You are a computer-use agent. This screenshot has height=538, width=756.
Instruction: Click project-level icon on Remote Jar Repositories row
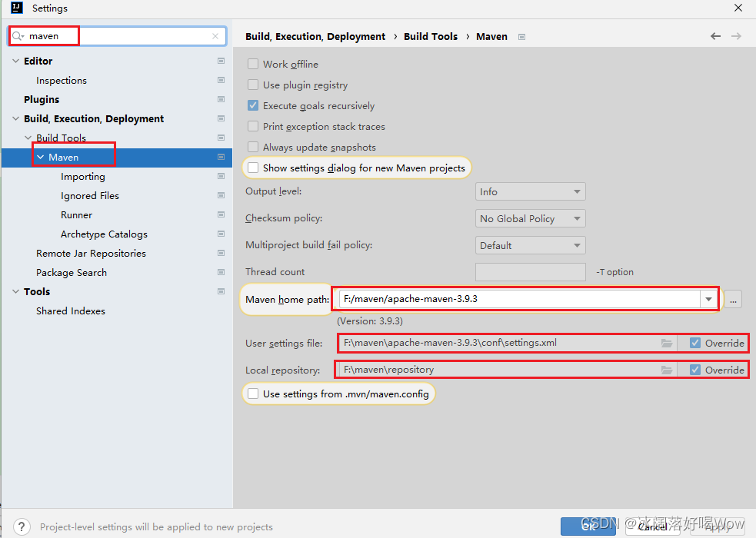tap(221, 254)
